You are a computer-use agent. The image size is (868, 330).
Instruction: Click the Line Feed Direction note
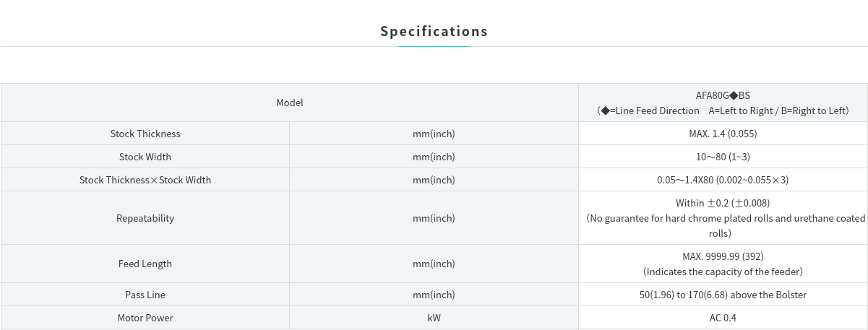coord(723,110)
